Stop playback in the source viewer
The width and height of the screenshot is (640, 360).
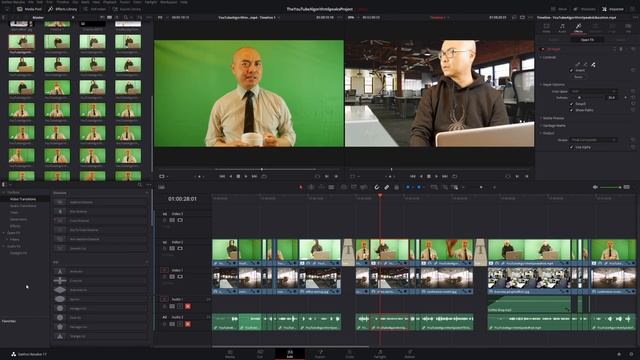click(x=238, y=176)
